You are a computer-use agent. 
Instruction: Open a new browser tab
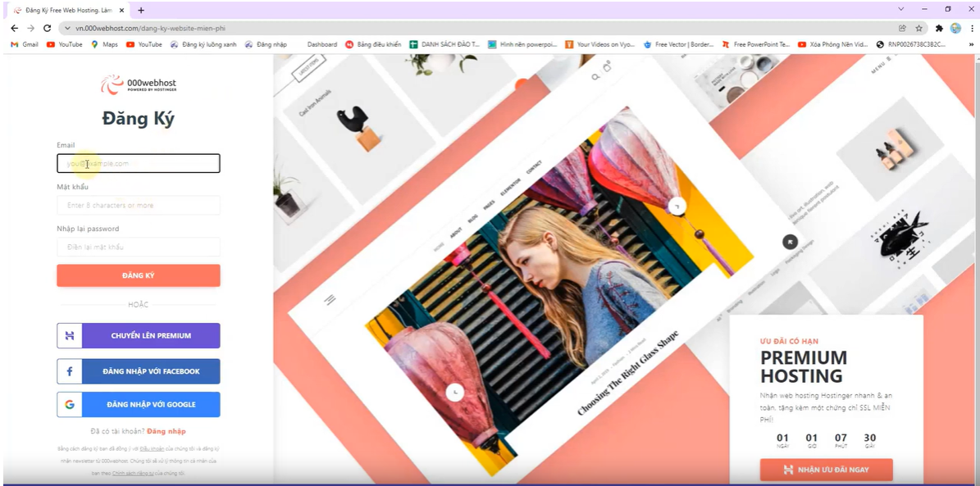click(141, 10)
